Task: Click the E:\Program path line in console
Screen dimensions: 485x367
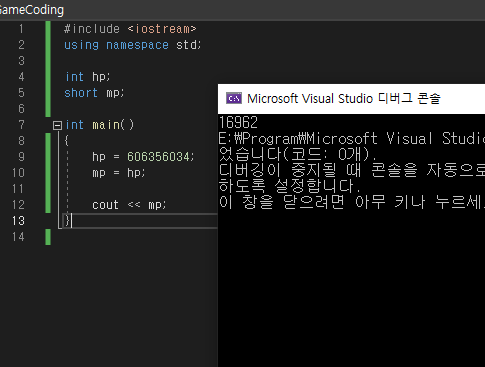Action: coord(352,138)
